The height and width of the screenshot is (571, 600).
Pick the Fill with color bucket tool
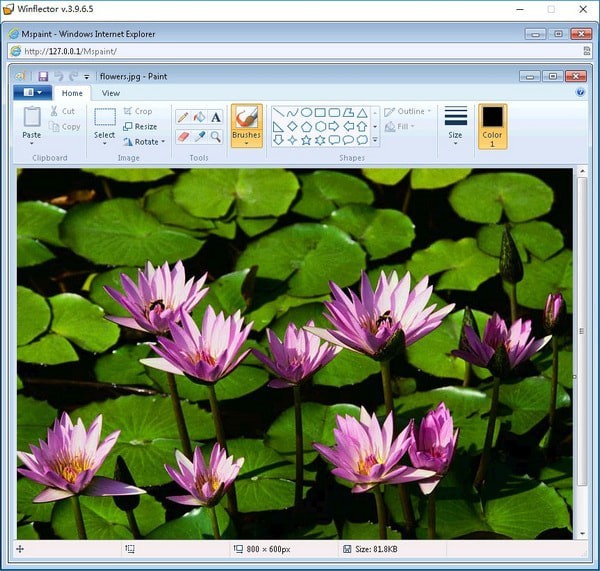coord(199,117)
